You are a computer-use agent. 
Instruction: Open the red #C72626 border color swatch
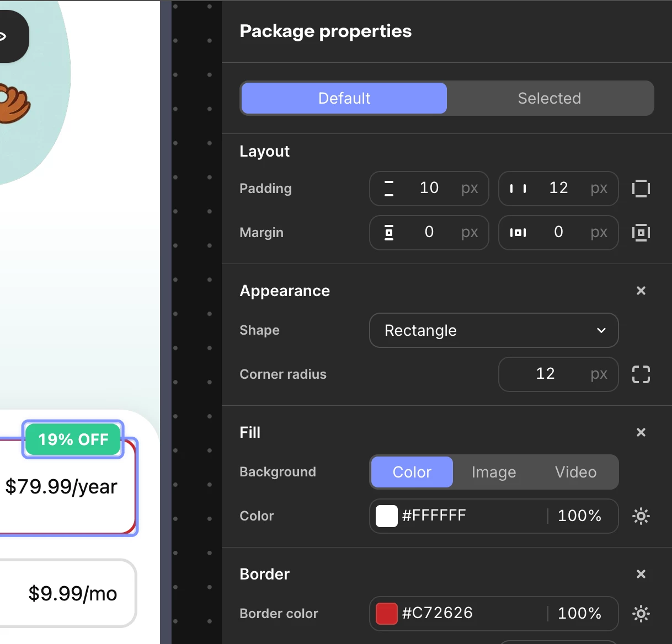tap(387, 614)
